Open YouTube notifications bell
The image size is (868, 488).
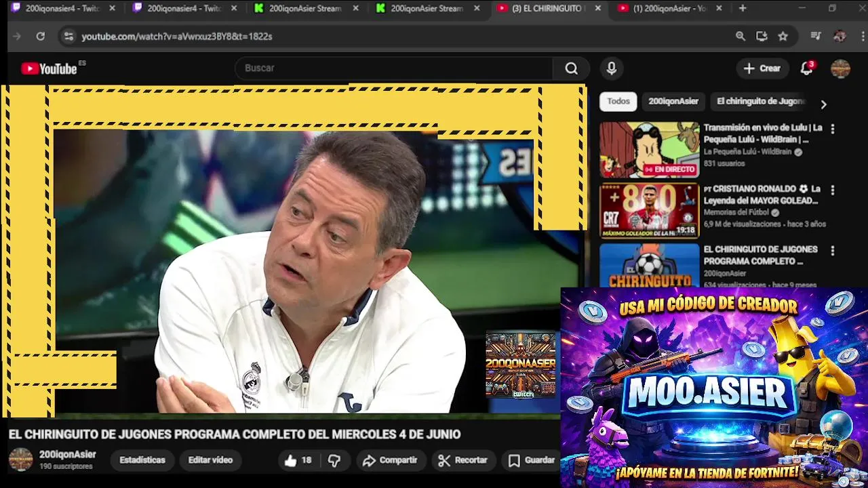806,68
